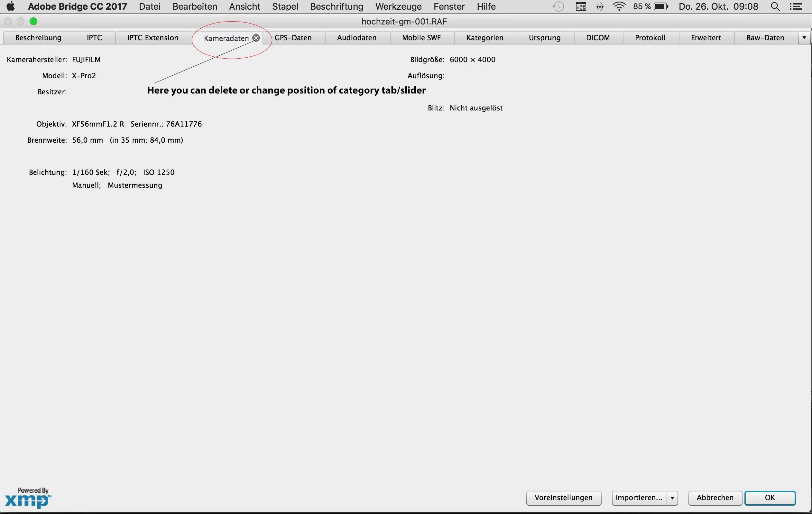
Task: Expand the tab overflow dropdown arrow
Action: (x=804, y=38)
